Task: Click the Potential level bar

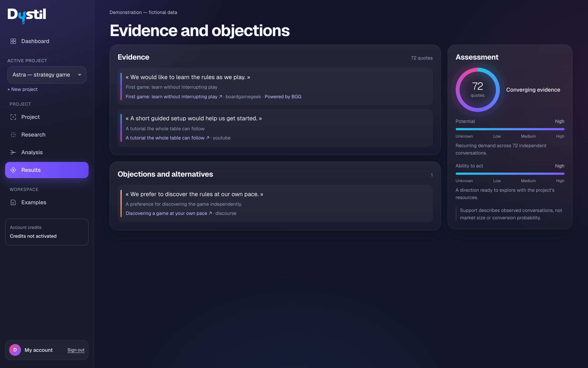Action: (510, 129)
